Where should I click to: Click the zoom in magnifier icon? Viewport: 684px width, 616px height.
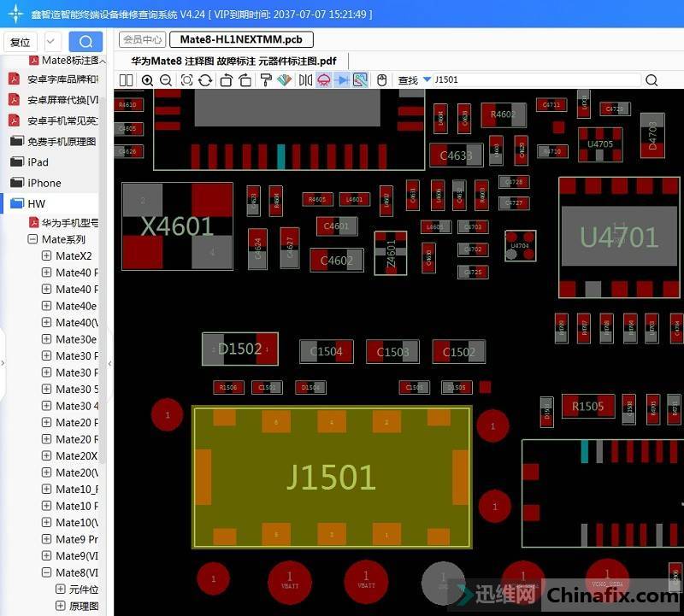click(x=147, y=80)
